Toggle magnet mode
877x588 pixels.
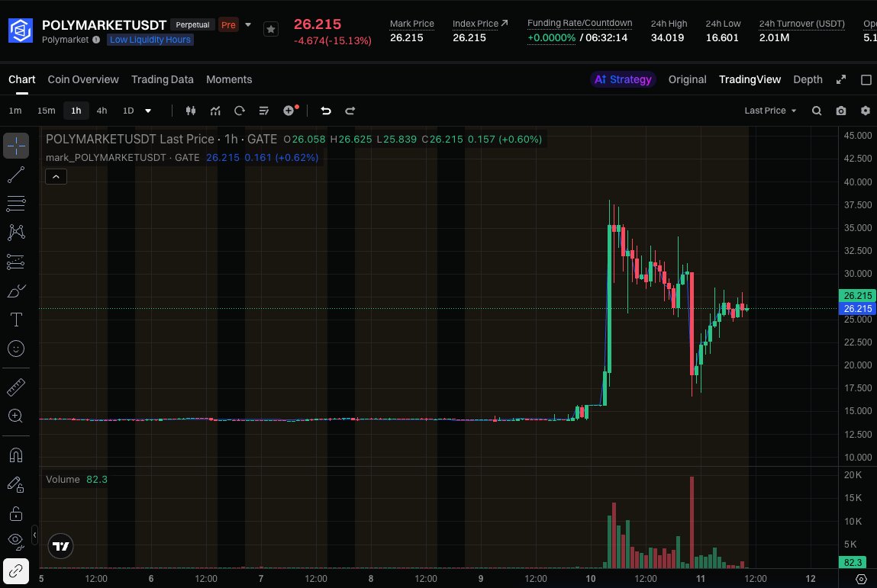16,455
